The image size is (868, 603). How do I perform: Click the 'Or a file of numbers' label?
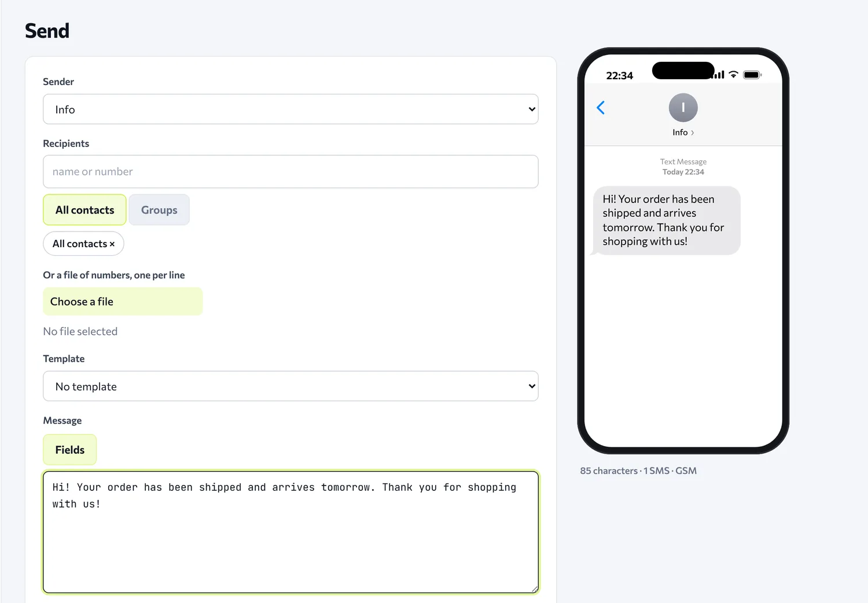coord(114,275)
